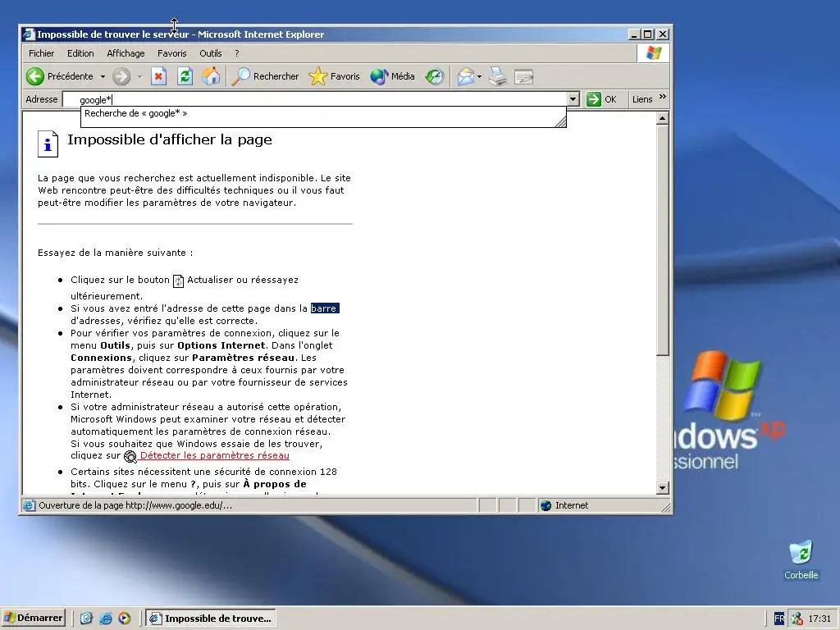Open the ? help menu
Screen dimensions: 840x630
pos(237,53)
